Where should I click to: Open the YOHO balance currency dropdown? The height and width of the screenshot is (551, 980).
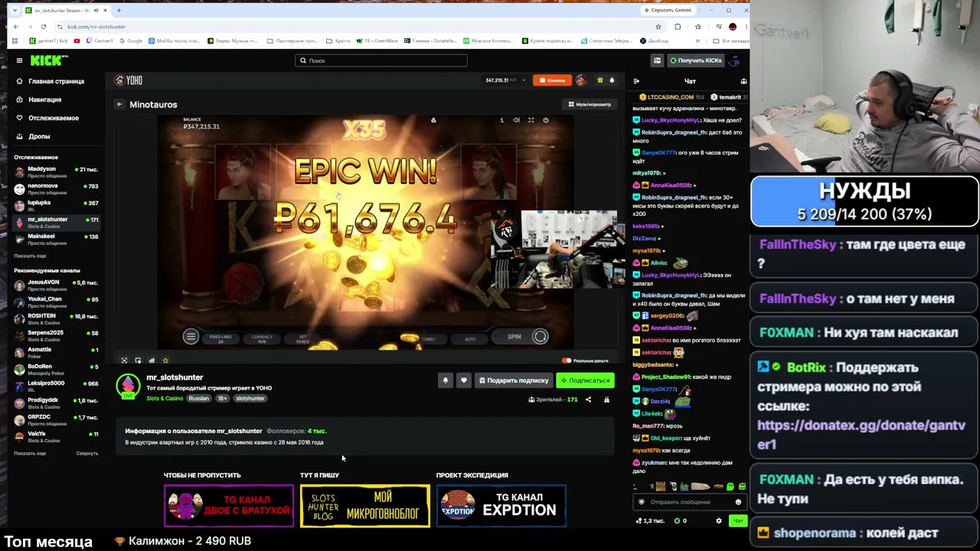524,80
